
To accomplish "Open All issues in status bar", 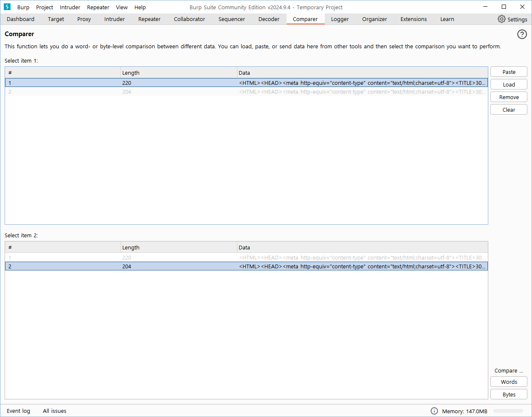I will coord(55,411).
